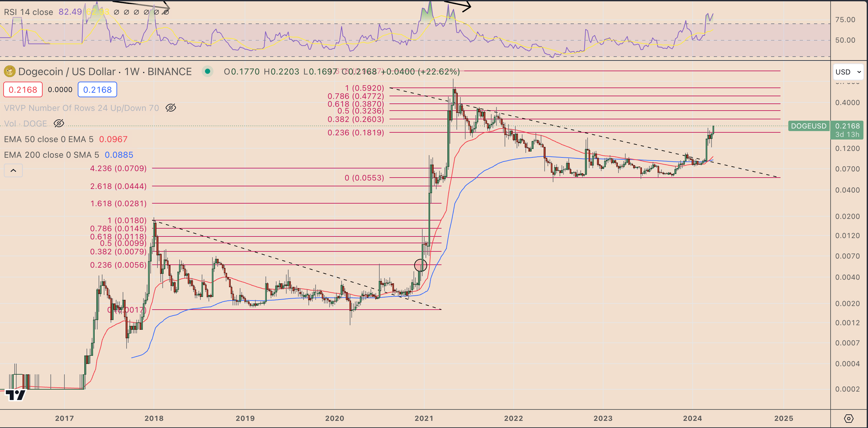This screenshot has height=428, width=868.
Task: Collapse the indicator legend list
Action: pyautogui.click(x=13, y=170)
